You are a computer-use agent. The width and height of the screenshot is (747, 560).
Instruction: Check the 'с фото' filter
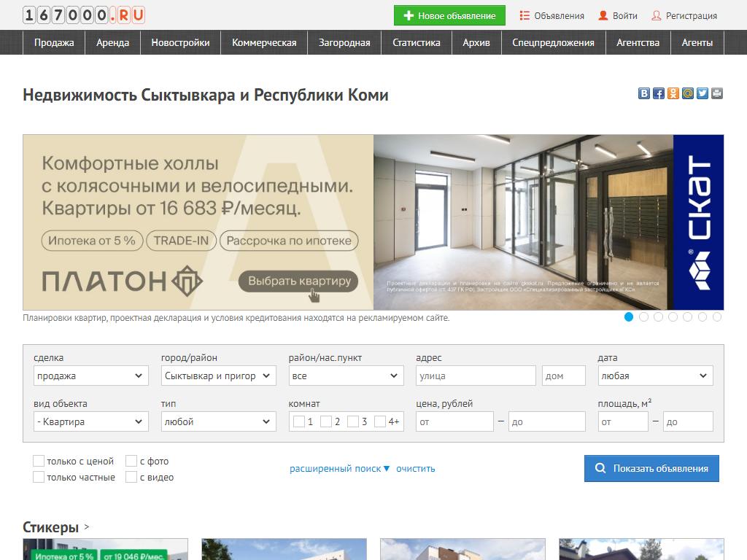(x=131, y=461)
